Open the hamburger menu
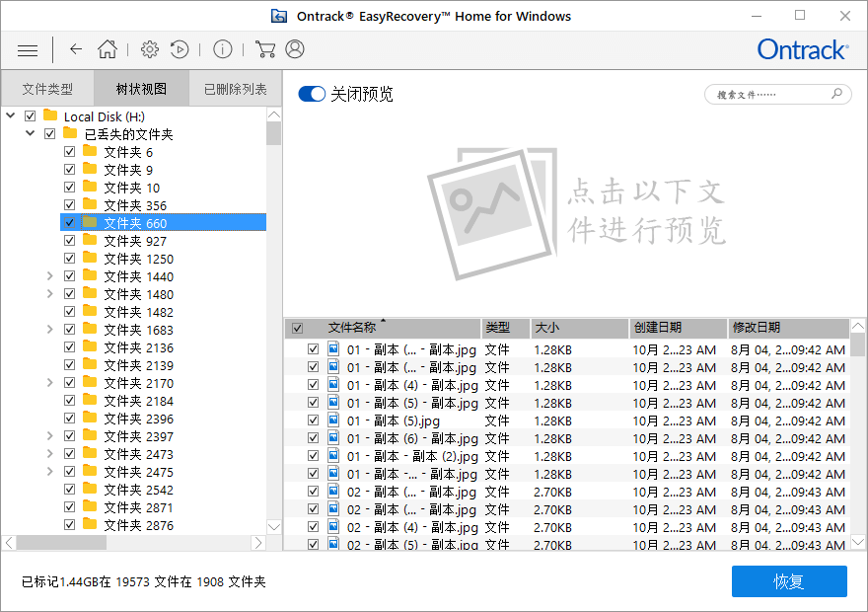The height and width of the screenshot is (612, 868). tap(28, 51)
